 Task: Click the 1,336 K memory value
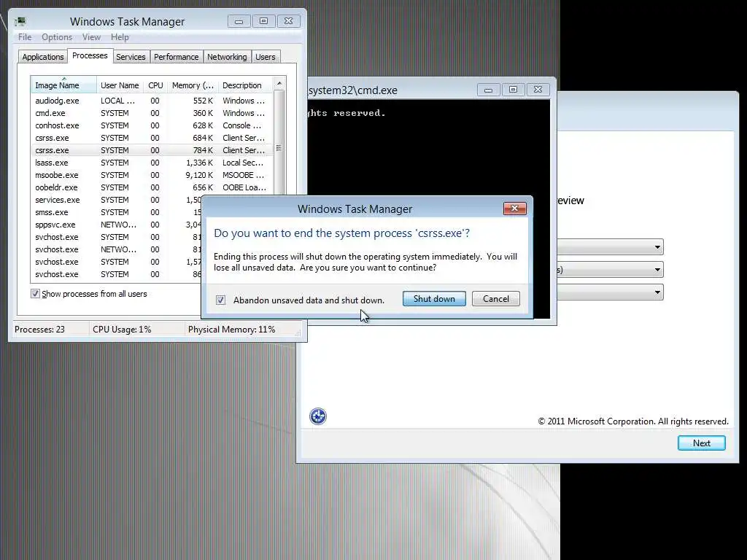199,163
